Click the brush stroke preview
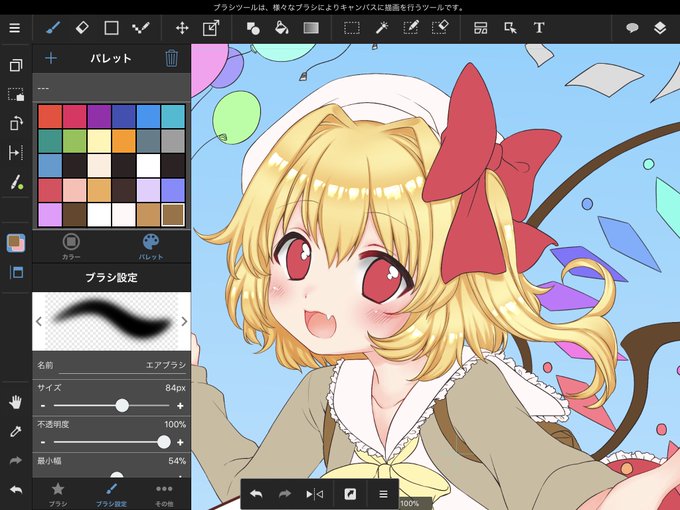The width and height of the screenshot is (680, 510). [x=111, y=321]
